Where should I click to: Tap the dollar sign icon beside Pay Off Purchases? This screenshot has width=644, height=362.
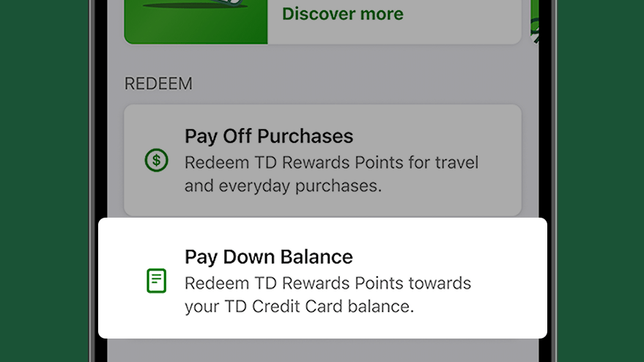point(157,160)
